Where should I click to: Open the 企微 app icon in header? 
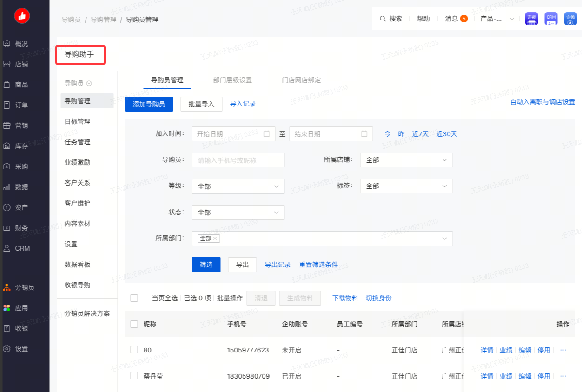click(x=570, y=19)
